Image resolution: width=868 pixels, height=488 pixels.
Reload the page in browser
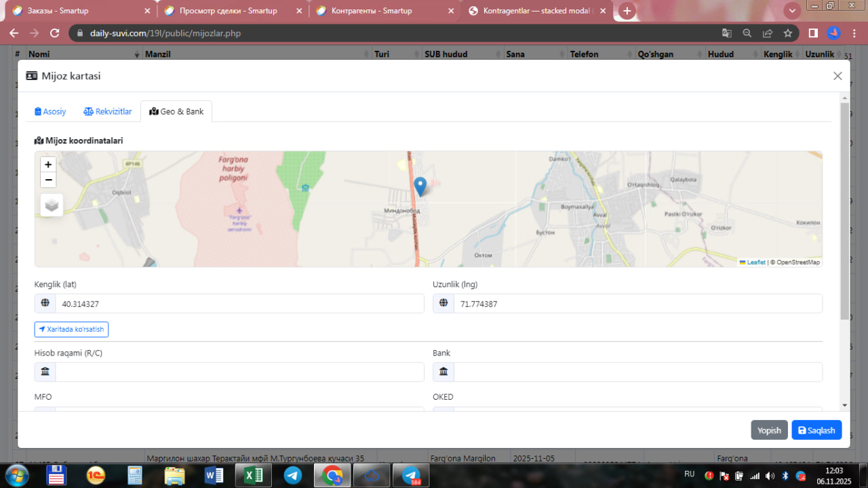tap(56, 33)
